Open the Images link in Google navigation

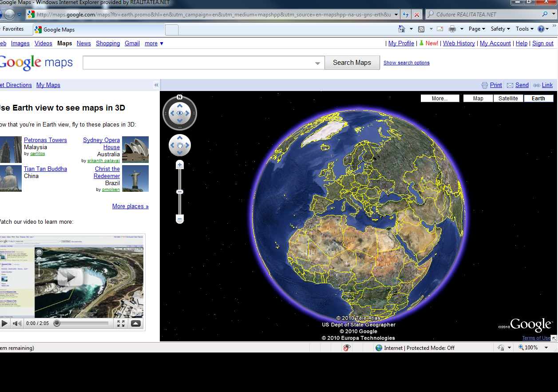pos(20,43)
